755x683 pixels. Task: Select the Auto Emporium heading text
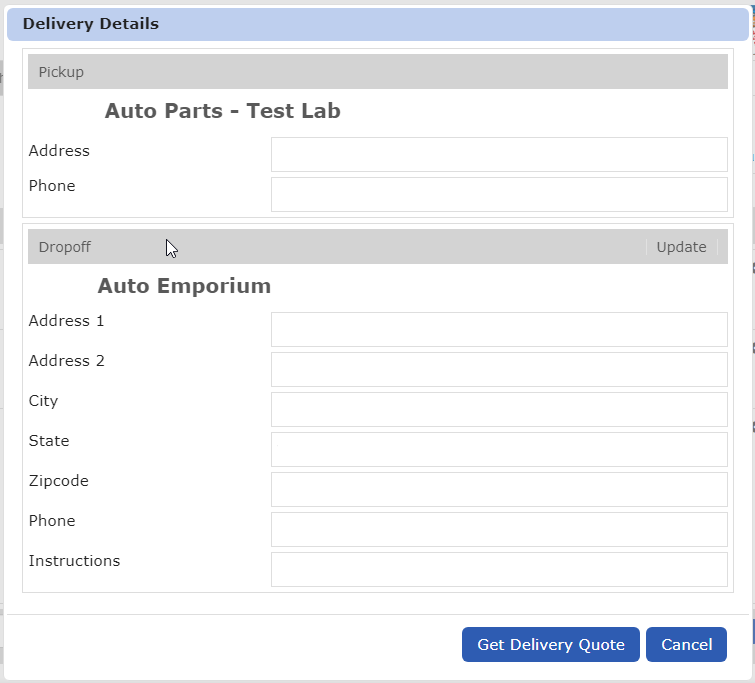pyautogui.click(x=184, y=286)
